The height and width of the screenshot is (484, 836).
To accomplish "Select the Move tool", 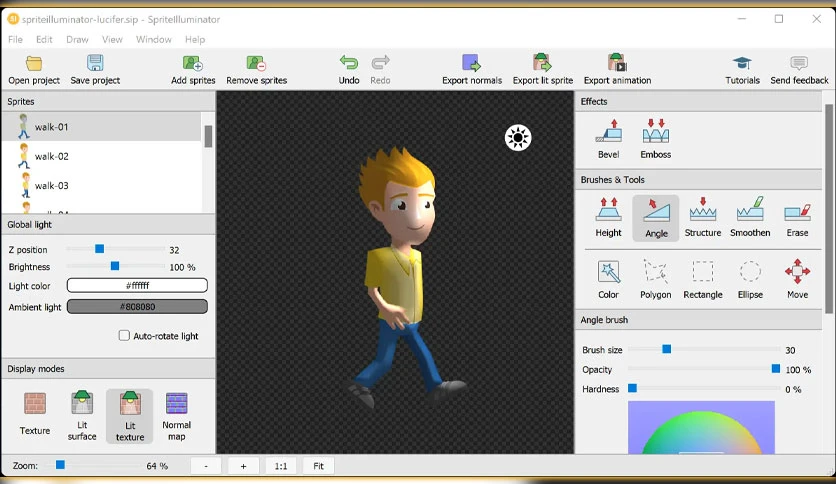I will 797,279.
